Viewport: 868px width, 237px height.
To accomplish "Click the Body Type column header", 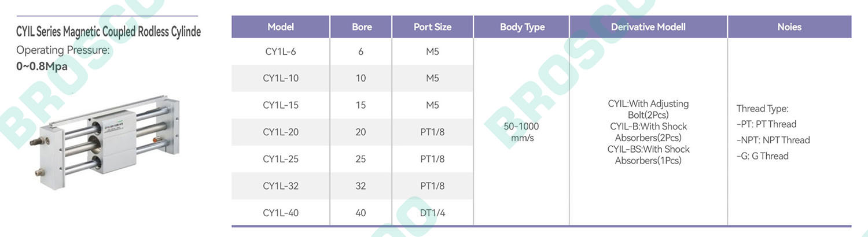I will [522, 27].
